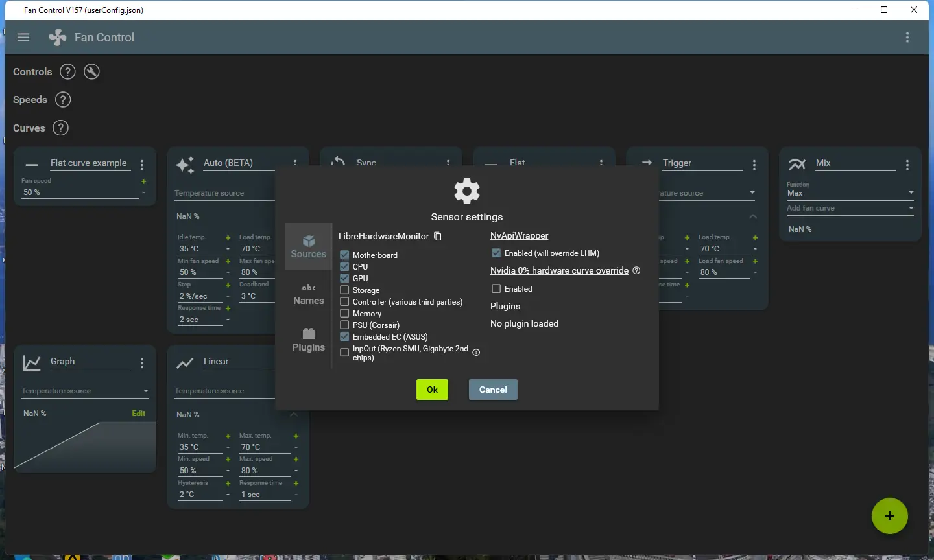The image size is (934, 560).
Task: Open the Graph card three-dot menu
Action: click(142, 363)
